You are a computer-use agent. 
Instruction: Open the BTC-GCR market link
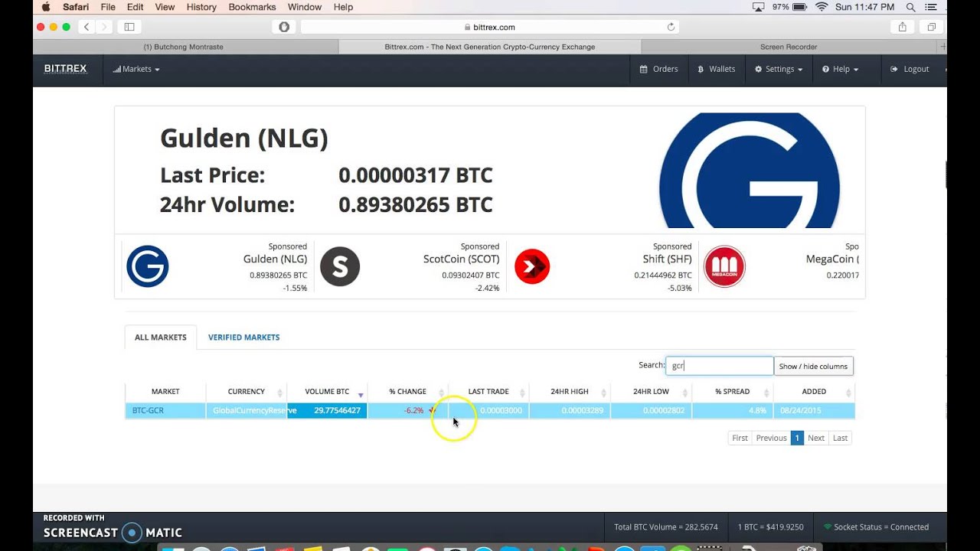[148, 411]
